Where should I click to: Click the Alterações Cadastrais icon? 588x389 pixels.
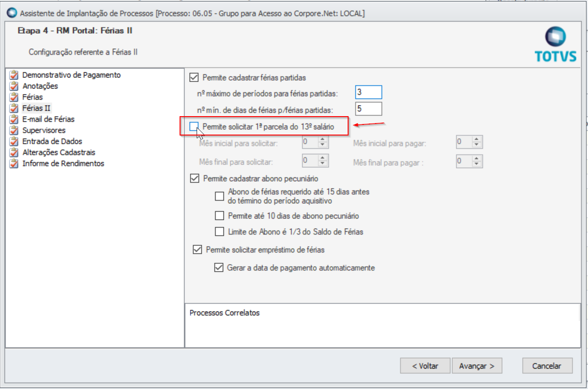pos(14,153)
